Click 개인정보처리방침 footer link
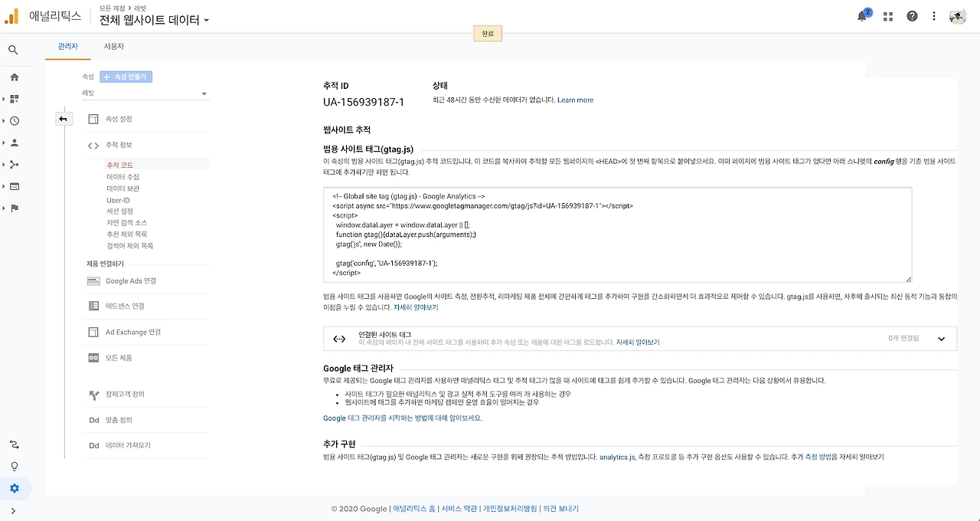Image resolution: width=980 pixels, height=521 pixels. pyautogui.click(x=510, y=509)
